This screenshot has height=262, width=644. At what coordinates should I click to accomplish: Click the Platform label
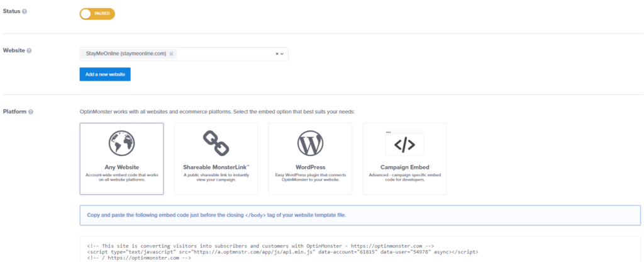(x=15, y=112)
